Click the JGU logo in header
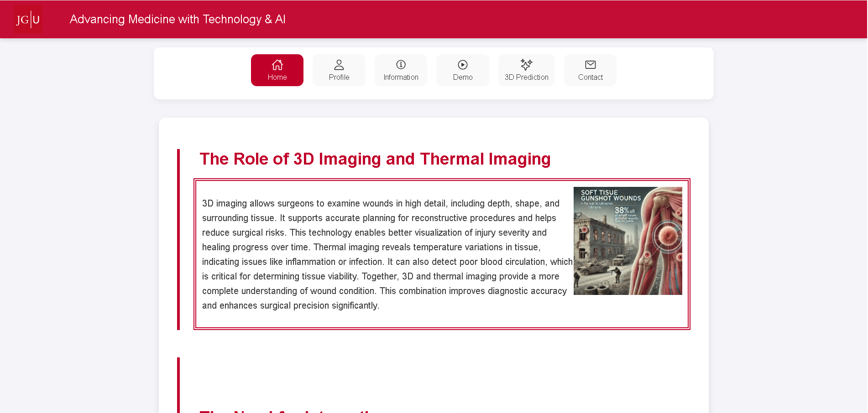868x413 pixels. pyautogui.click(x=28, y=19)
